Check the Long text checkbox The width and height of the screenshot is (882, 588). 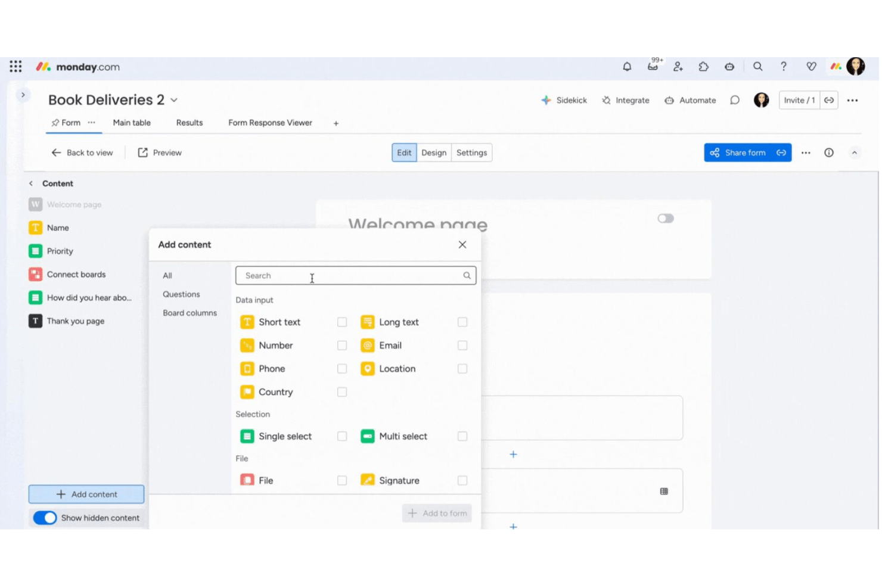(x=462, y=322)
